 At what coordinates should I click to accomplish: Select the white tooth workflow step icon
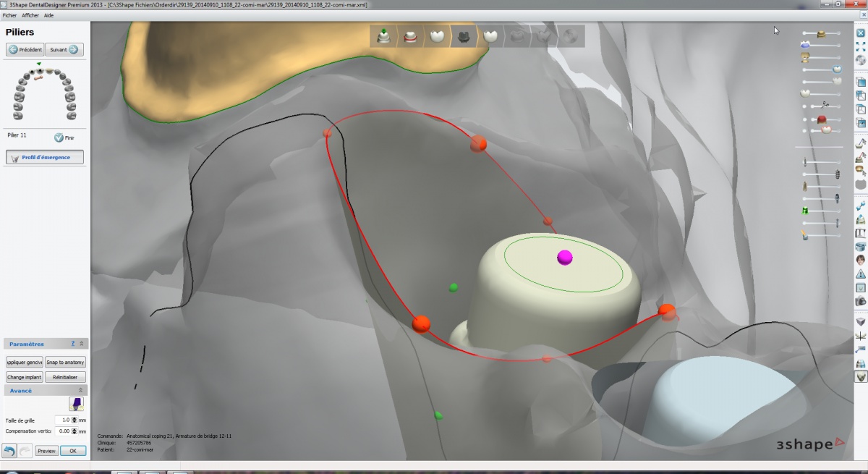point(437,36)
